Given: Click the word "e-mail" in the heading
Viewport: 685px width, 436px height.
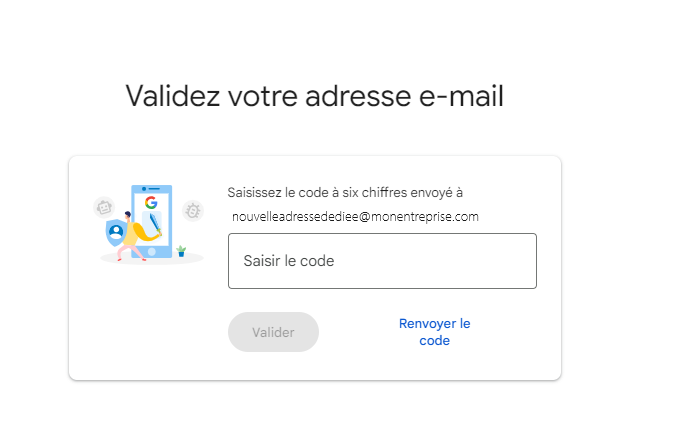Looking at the screenshot, I should 461,96.
